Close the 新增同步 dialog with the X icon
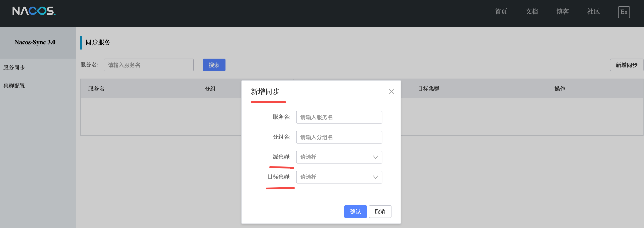Screen dimensions: 644x228 coord(391,92)
